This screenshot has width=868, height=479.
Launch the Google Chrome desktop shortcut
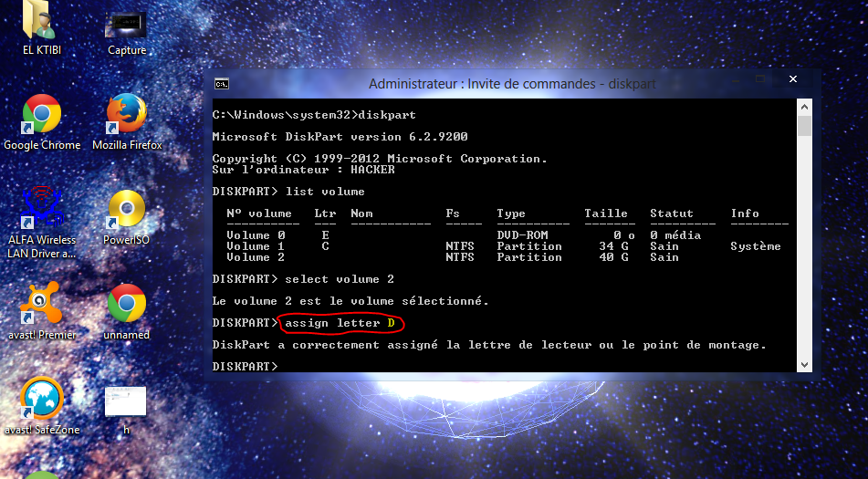41,114
